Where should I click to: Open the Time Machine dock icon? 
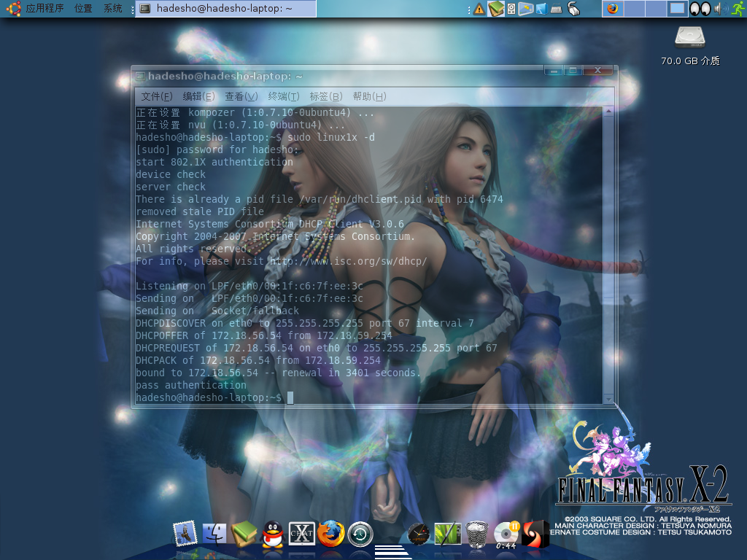[360, 534]
